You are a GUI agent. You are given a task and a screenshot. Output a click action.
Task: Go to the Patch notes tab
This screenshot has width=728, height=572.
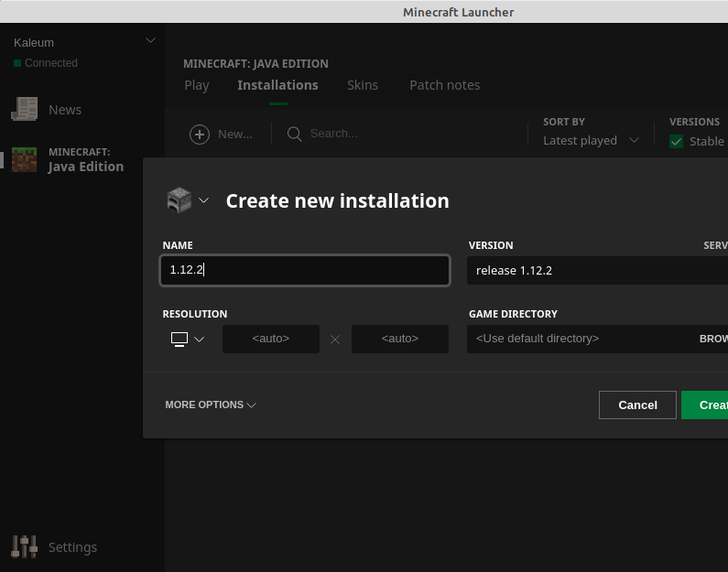click(444, 85)
